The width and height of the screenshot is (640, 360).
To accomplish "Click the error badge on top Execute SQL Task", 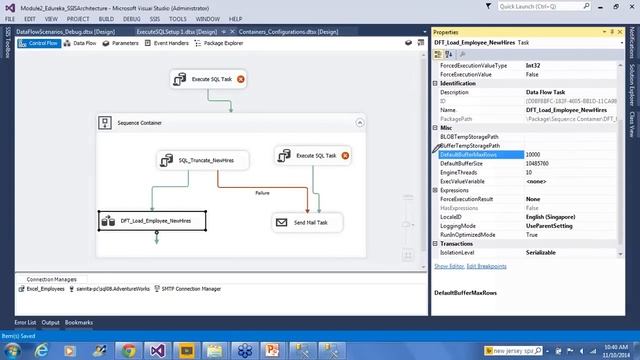I will click(x=241, y=79).
